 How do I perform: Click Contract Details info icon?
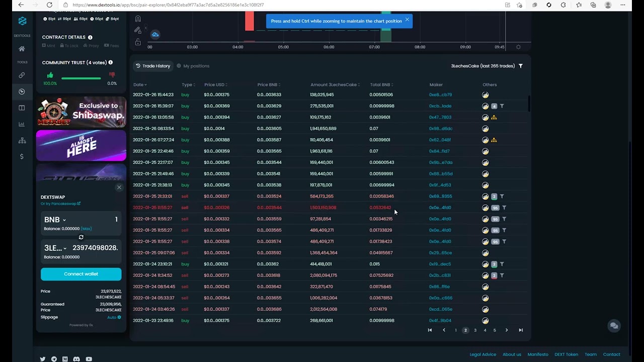[x=90, y=37]
